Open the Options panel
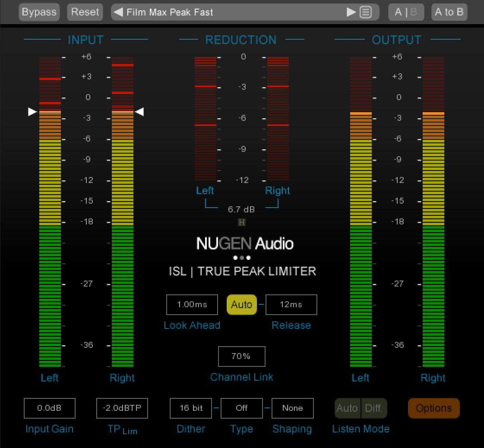Screen dimensions: 484x448 (x=434, y=408)
